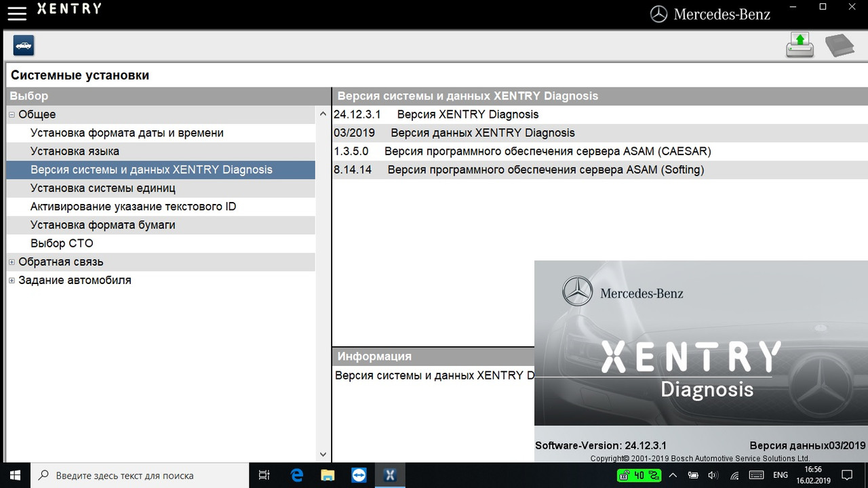The height and width of the screenshot is (488, 868).
Task: Click the 03/2019 Версия данных row
Action: (x=600, y=133)
